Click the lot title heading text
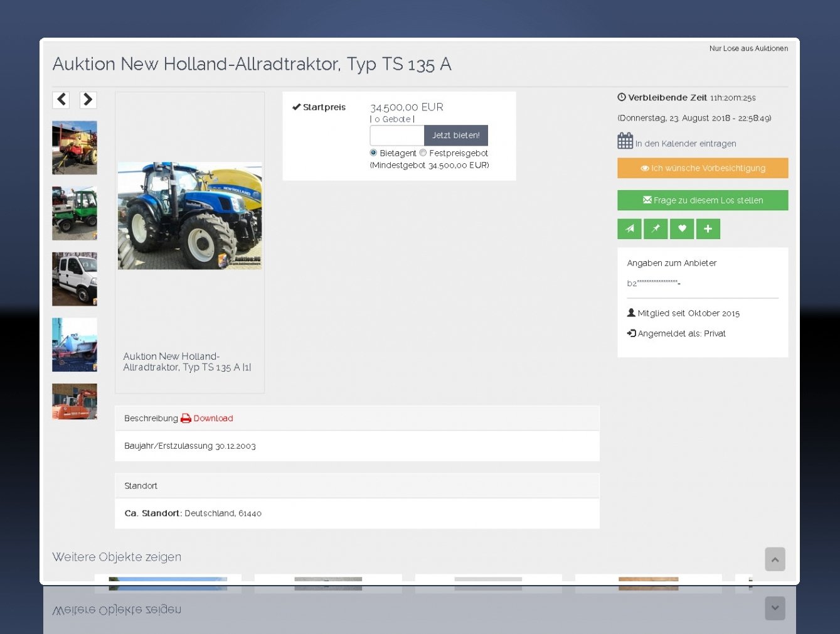 click(252, 64)
